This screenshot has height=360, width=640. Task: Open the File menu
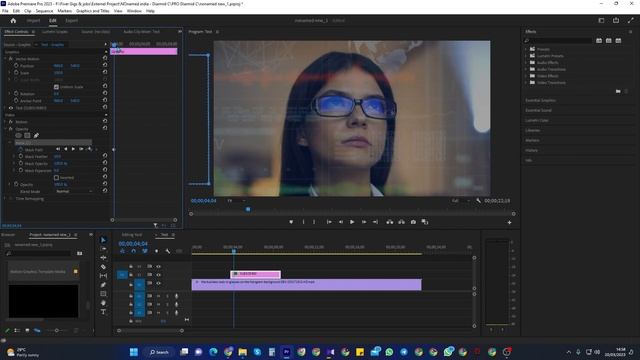(x=5, y=11)
